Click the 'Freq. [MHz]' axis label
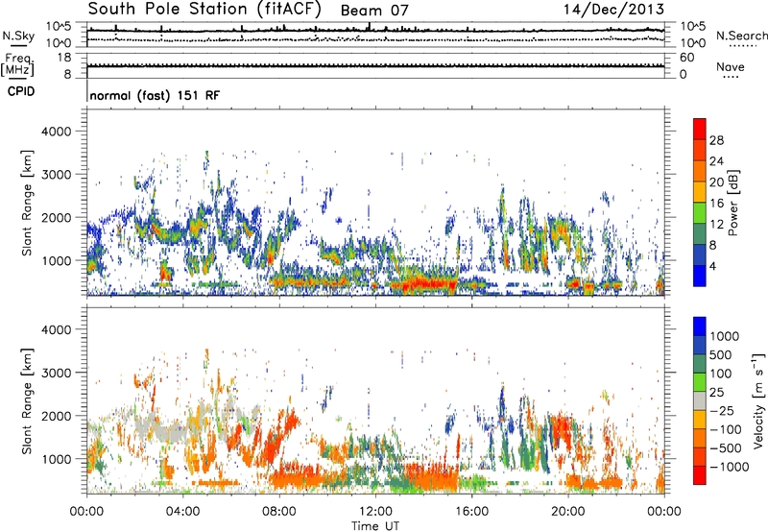The height and width of the screenshot is (532, 768). click(18, 64)
